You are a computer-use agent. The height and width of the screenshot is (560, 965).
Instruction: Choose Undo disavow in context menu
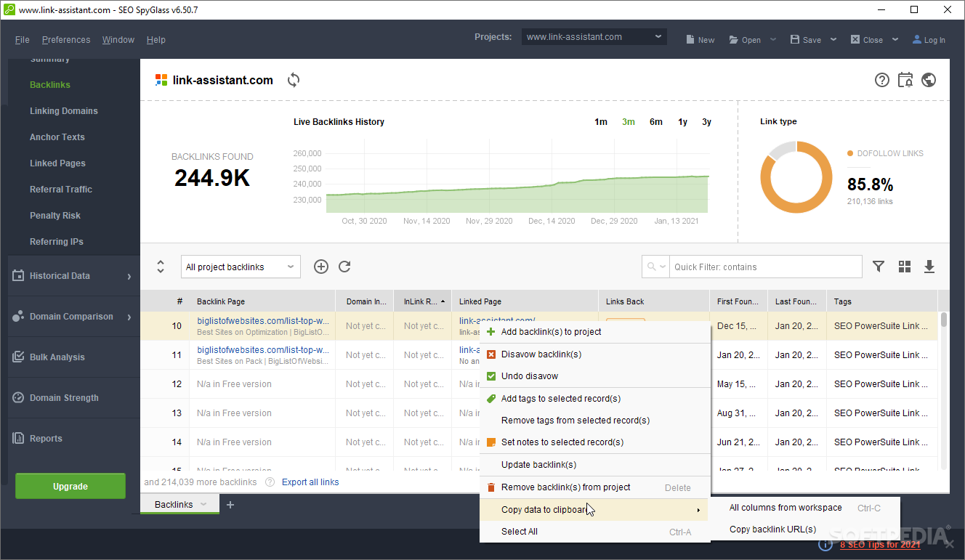pos(595,376)
